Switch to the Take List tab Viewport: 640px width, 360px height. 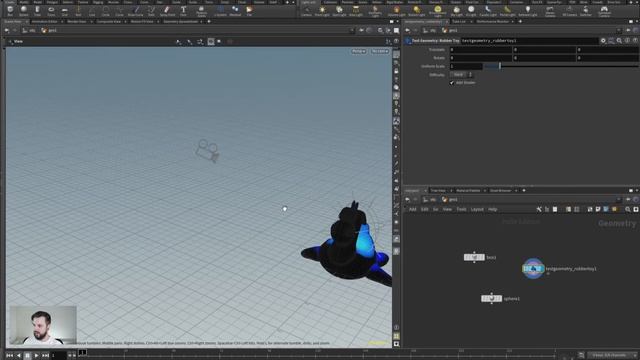pyautogui.click(x=459, y=22)
